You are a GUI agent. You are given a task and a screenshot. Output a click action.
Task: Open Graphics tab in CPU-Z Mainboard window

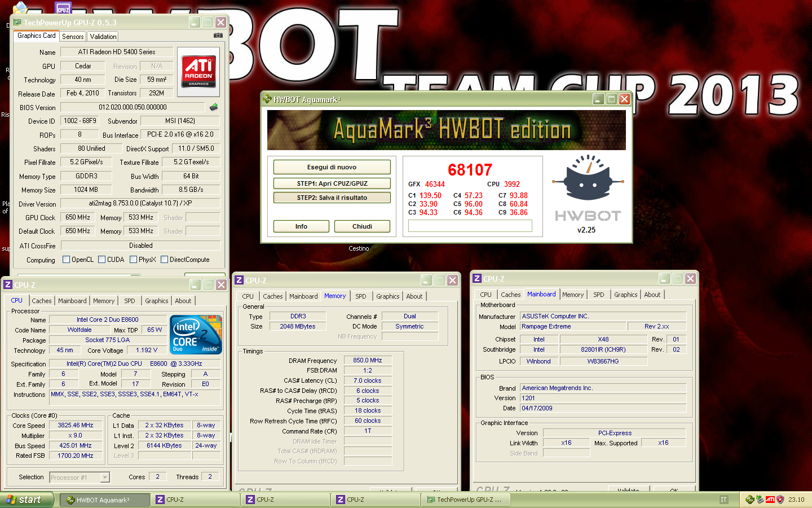(626, 295)
